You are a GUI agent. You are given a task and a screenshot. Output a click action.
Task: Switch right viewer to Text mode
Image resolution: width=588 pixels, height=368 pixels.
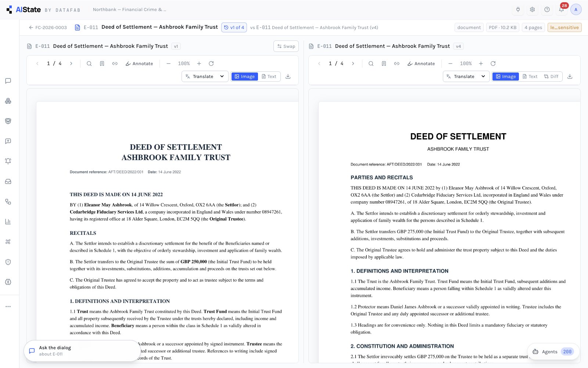click(x=530, y=77)
